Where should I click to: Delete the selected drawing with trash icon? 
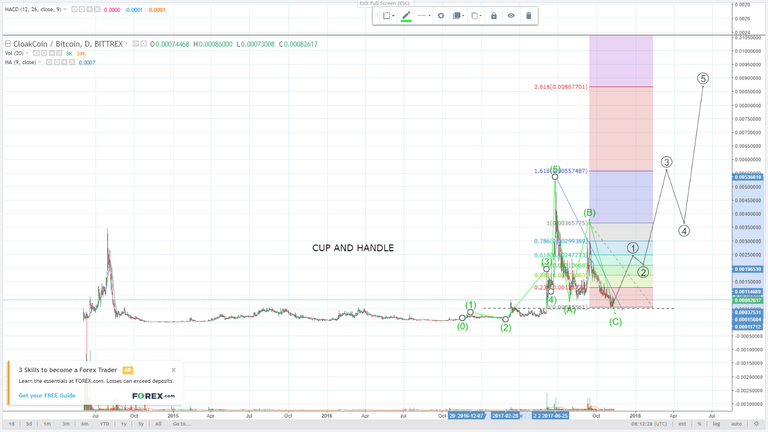pyautogui.click(x=528, y=16)
